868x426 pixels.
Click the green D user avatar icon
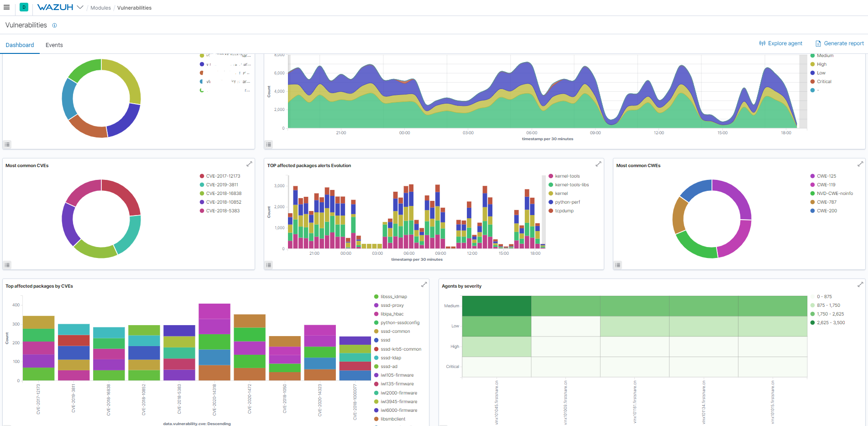click(x=24, y=7)
